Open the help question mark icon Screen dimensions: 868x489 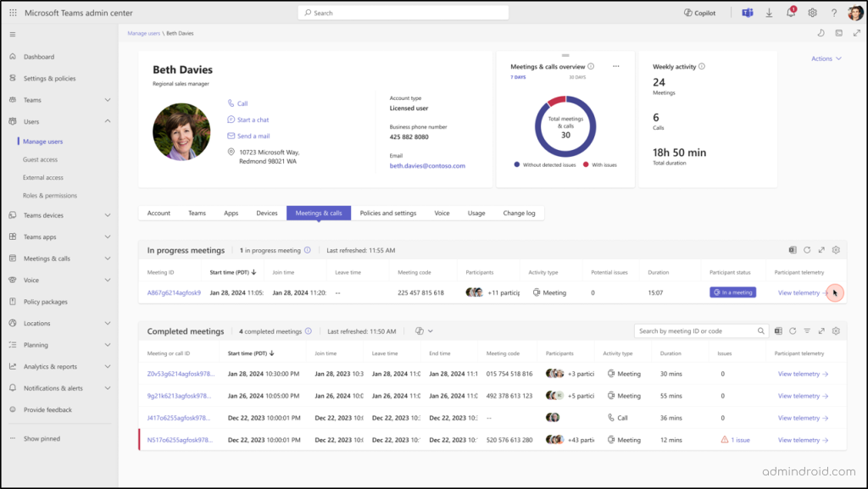click(833, 12)
